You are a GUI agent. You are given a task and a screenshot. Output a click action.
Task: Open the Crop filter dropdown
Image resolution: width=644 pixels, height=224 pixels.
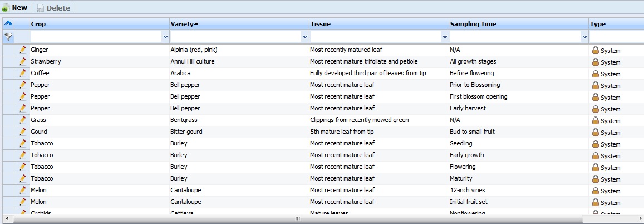165,37
